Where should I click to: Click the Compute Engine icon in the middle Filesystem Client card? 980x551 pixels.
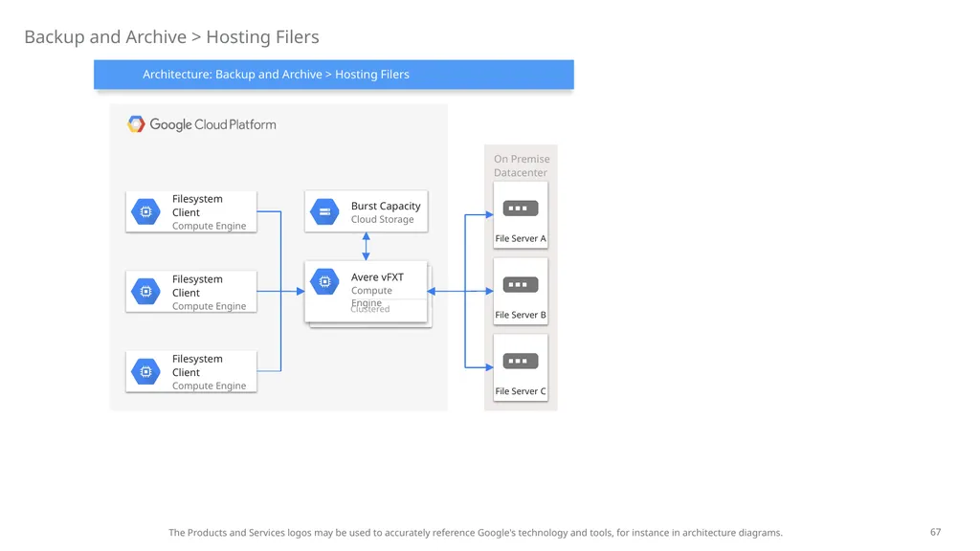coord(145,291)
